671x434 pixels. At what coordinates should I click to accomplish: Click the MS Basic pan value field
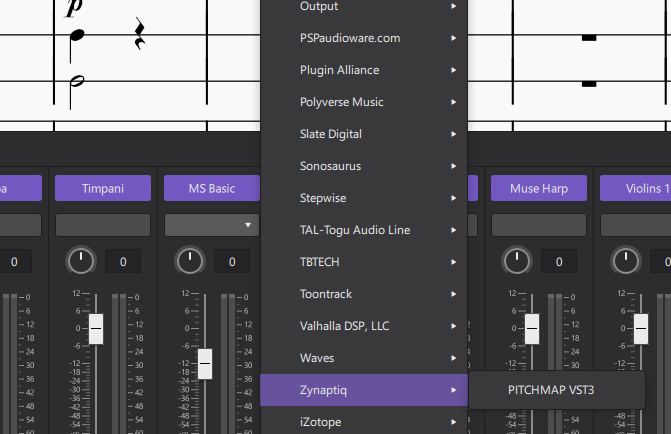[232, 262]
